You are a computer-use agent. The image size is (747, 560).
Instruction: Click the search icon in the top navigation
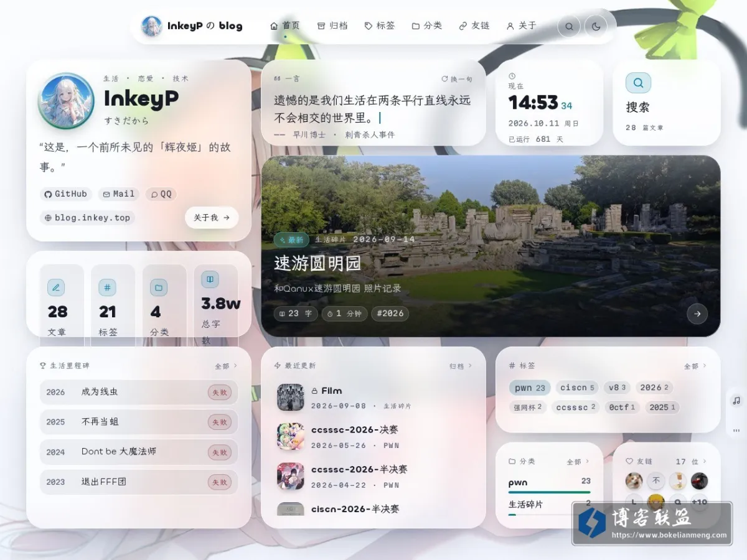569,26
